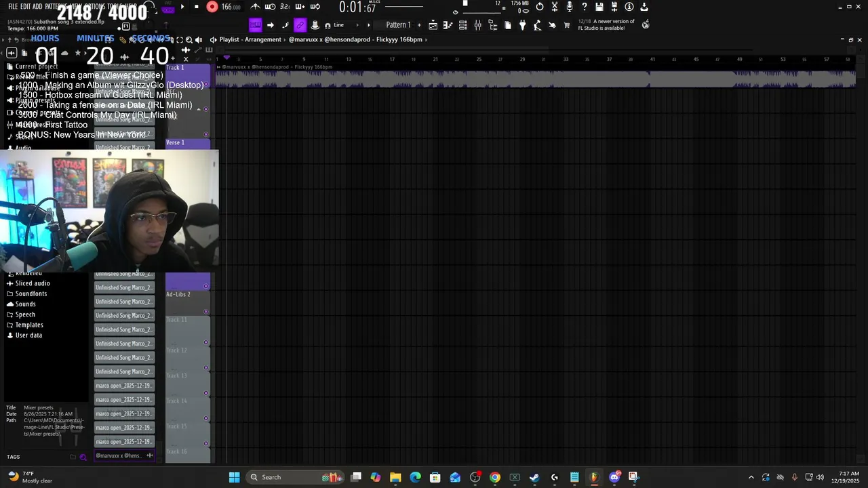Expand Sliced audio in browser
The height and width of the screenshot is (488, 868).
click(33, 283)
